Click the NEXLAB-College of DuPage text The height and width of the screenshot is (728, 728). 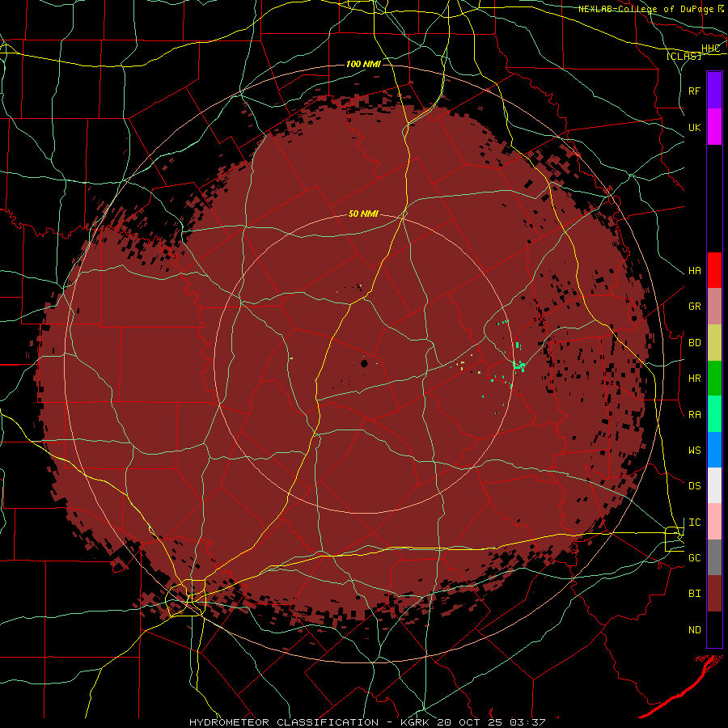(645, 8)
